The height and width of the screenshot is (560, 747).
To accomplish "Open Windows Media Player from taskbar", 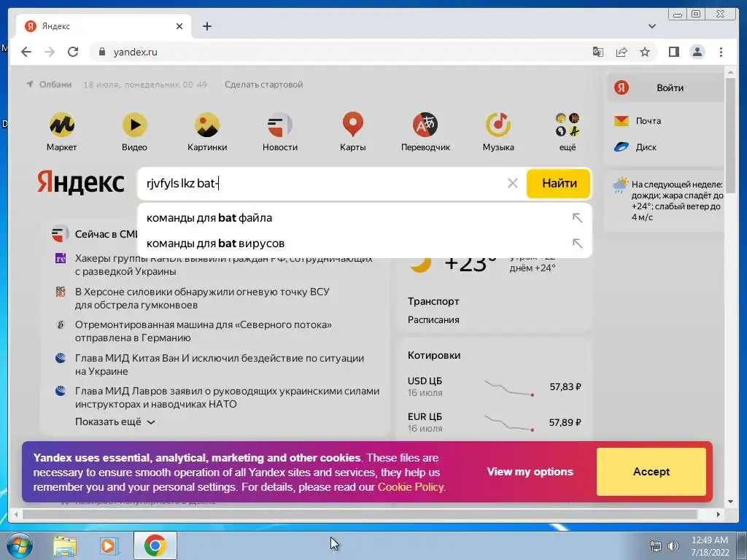I will click(x=109, y=545).
